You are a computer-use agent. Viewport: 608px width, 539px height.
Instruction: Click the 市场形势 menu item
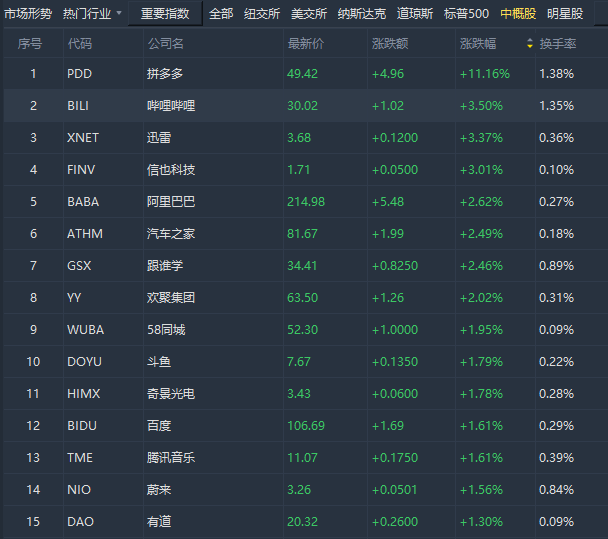[x=28, y=14]
